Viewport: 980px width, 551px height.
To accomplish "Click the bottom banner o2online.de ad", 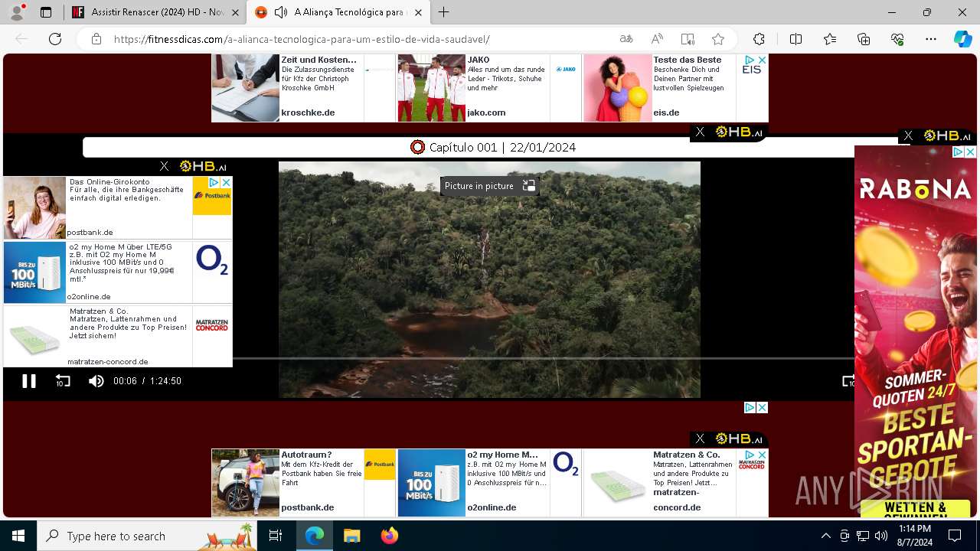I will pos(489,482).
